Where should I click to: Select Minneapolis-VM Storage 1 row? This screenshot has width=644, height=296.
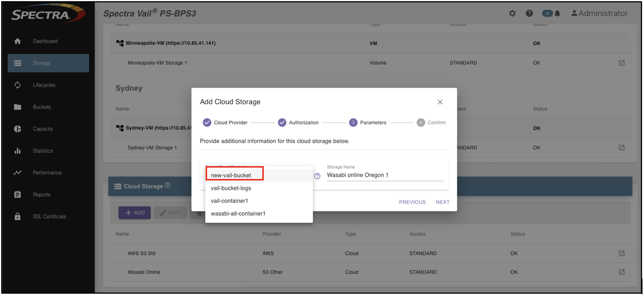pyautogui.click(x=370, y=63)
